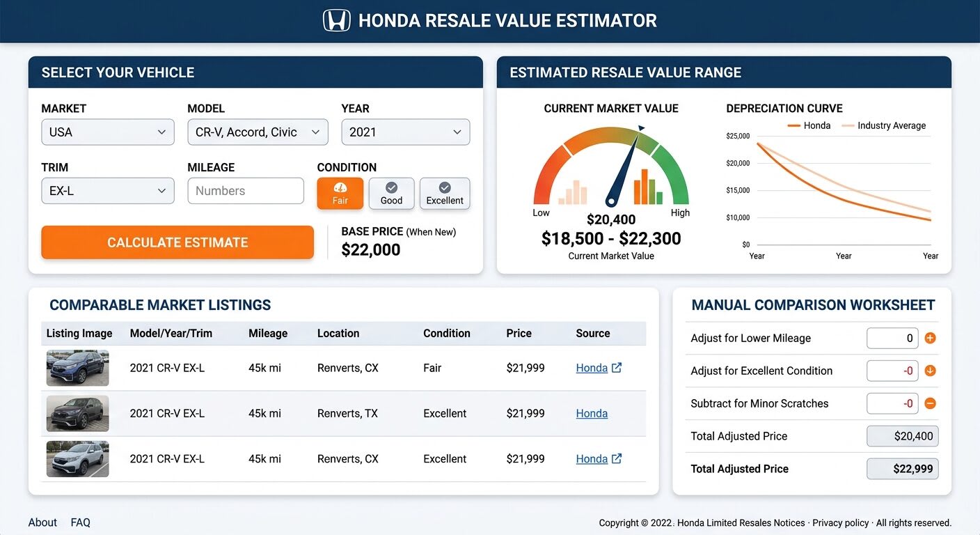Click the Model/Year/Trim column header
This screenshot has height=535, width=980.
coord(171,333)
